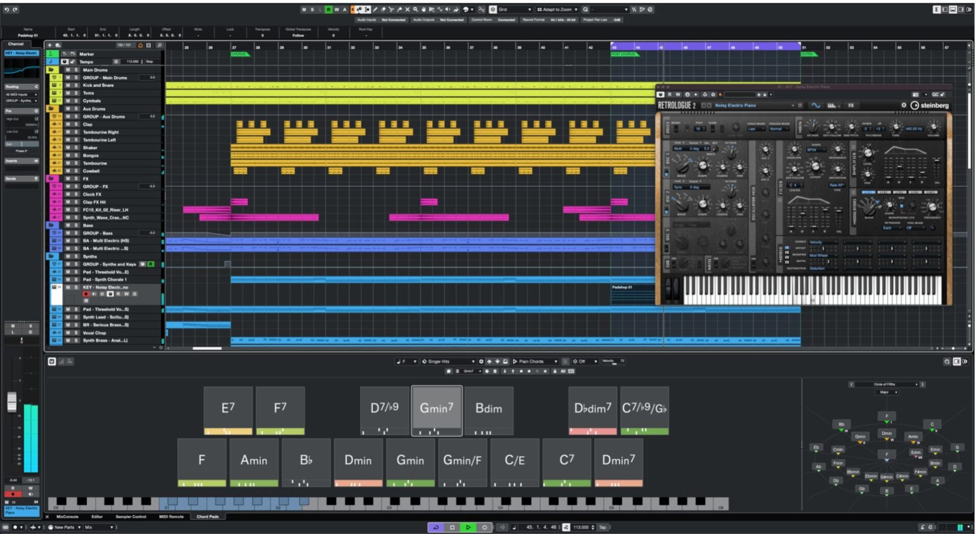This screenshot has width=980, height=534.
Task: Select the Glue tool in toolbar
Action: [x=399, y=9]
